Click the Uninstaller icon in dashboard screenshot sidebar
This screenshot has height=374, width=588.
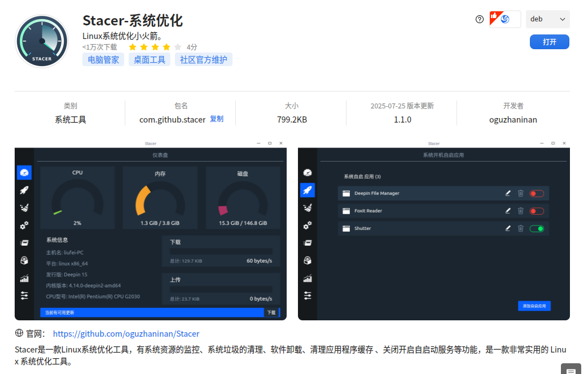24,260
